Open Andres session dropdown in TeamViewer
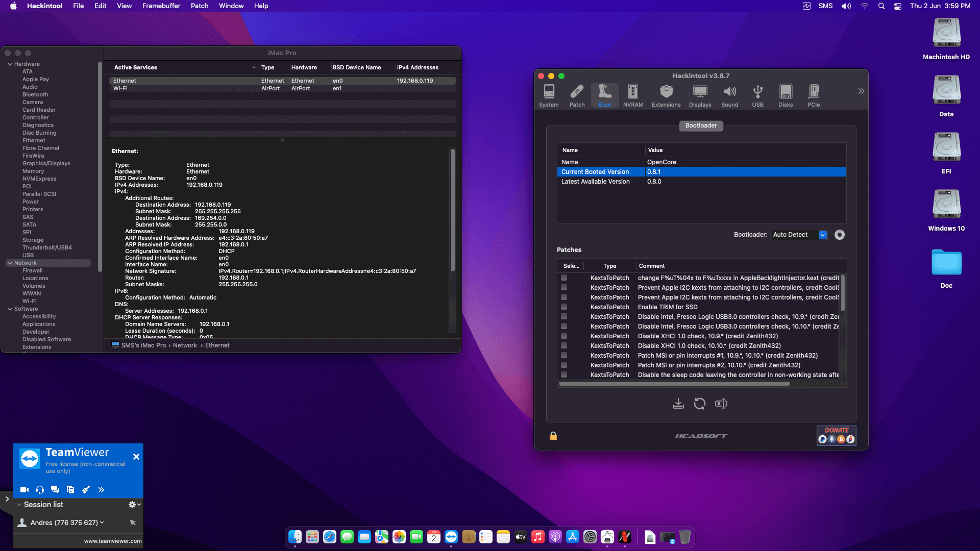This screenshot has width=980, height=551. tap(67, 523)
